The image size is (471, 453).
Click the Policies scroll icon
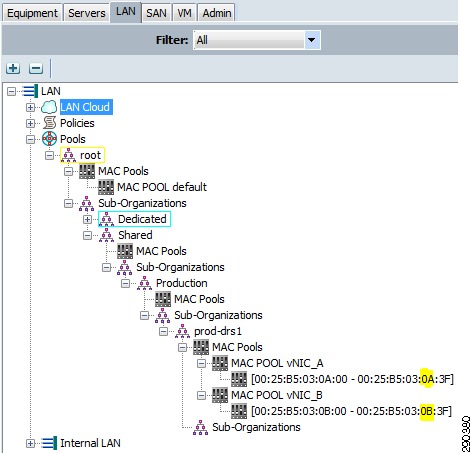pos(49,123)
